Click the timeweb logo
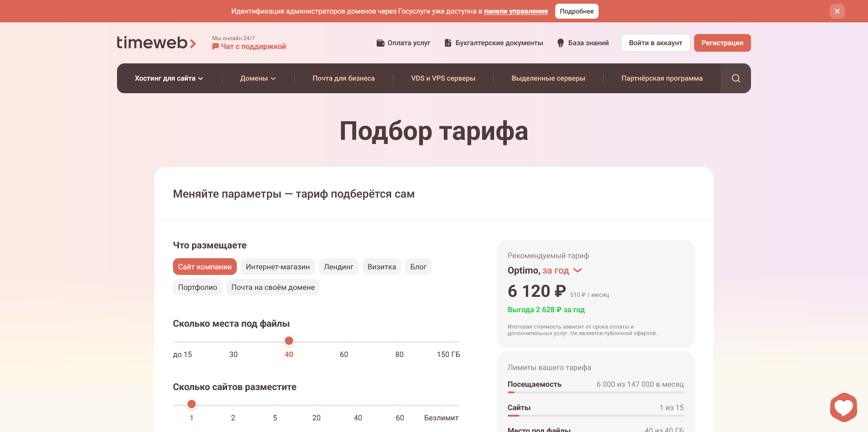868x432 pixels. [x=156, y=43]
